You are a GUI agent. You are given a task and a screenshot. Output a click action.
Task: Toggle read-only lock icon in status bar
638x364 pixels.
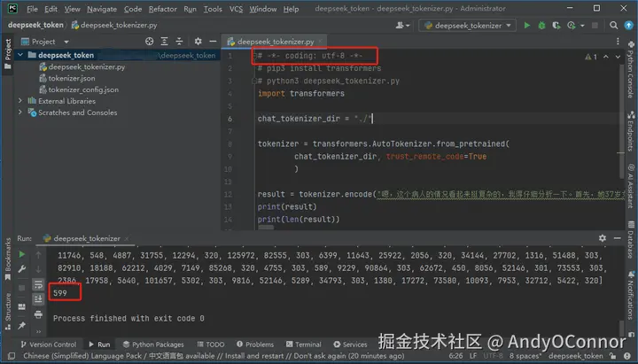612,356
